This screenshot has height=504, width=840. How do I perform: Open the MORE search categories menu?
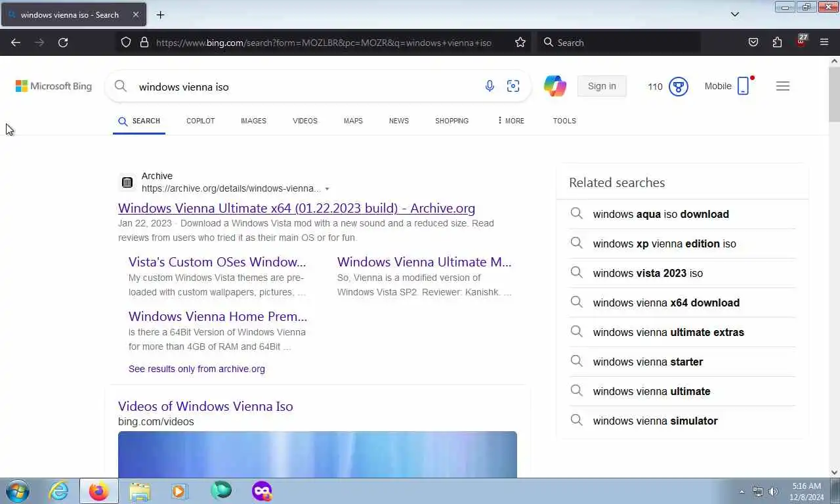click(x=511, y=121)
